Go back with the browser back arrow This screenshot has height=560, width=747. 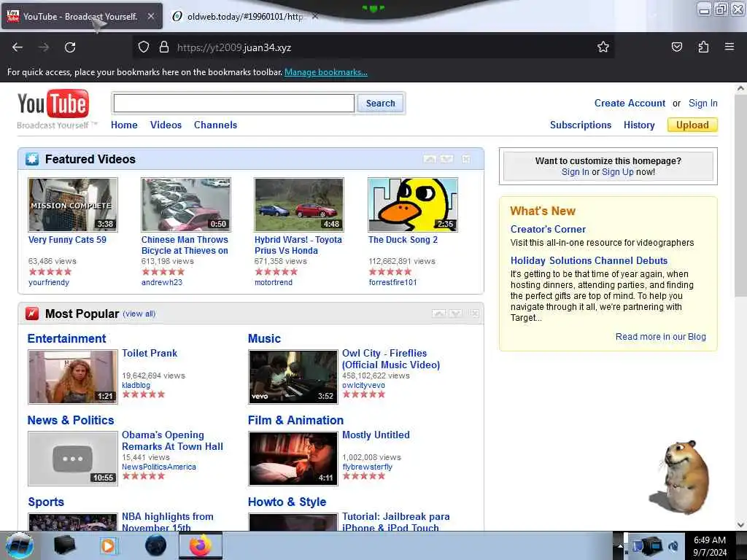coord(18,47)
